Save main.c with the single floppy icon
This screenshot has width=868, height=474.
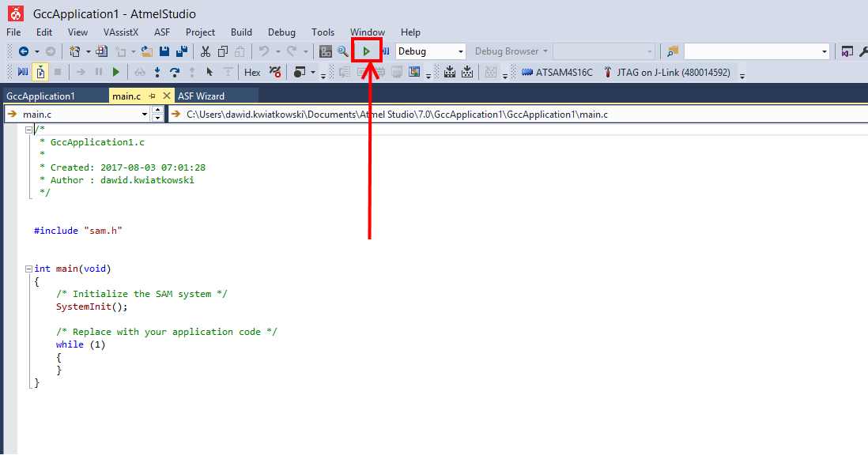coord(164,51)
